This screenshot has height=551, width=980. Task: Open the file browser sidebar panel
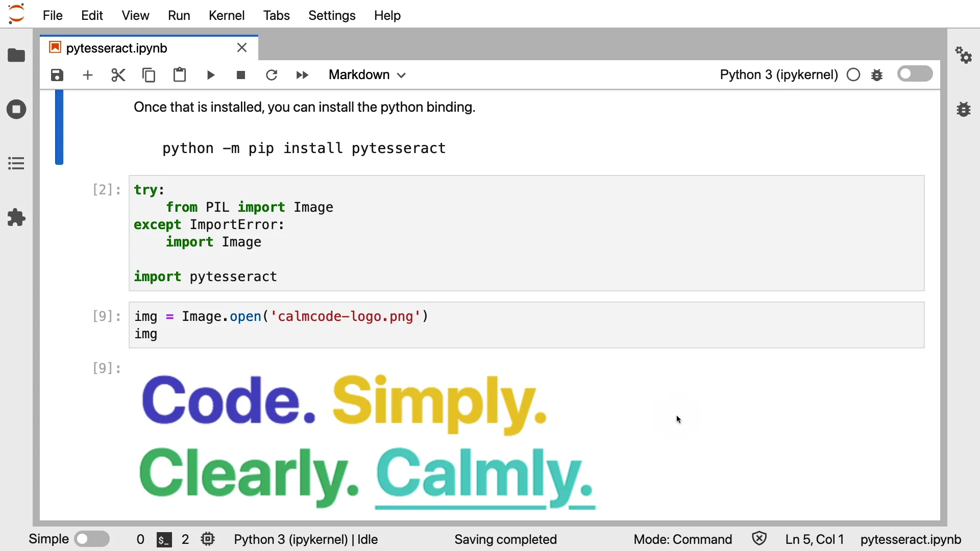click(17, 55)
